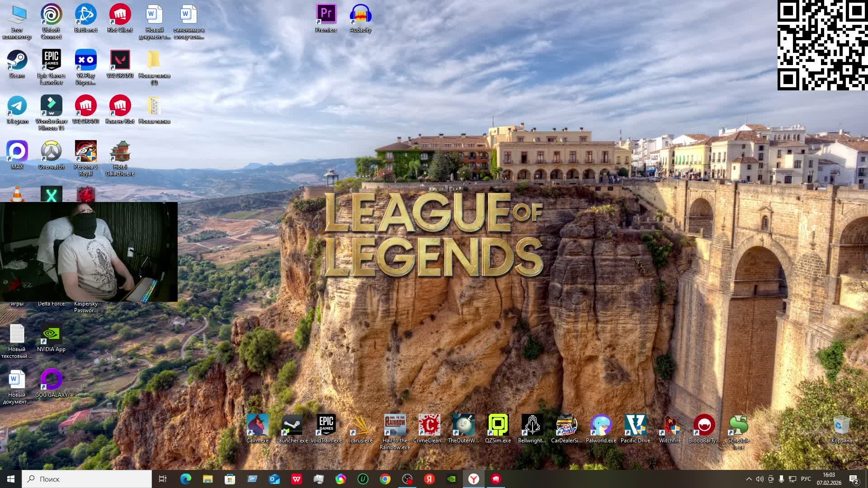Click the Battle.net desktop shortcut
Screen dimensions: 868x488
point(85,15)
